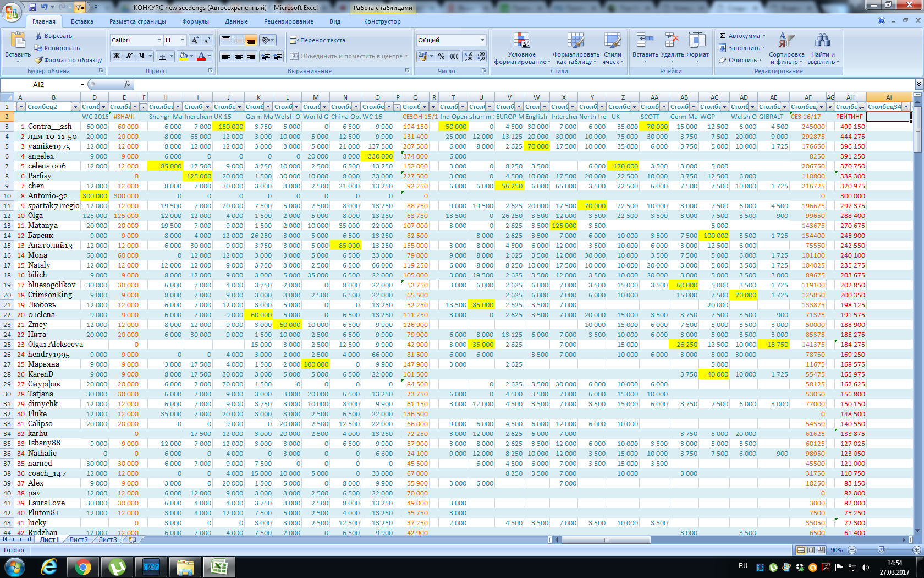The image size is (924, 578).
Task: Click the percent style icon
Action: pos(441,56)
